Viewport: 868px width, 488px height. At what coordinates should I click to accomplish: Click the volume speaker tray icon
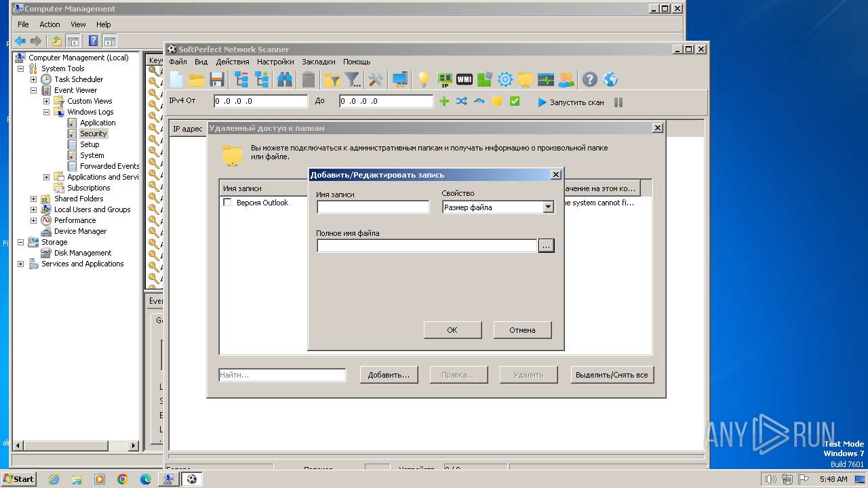click(770, 479)
